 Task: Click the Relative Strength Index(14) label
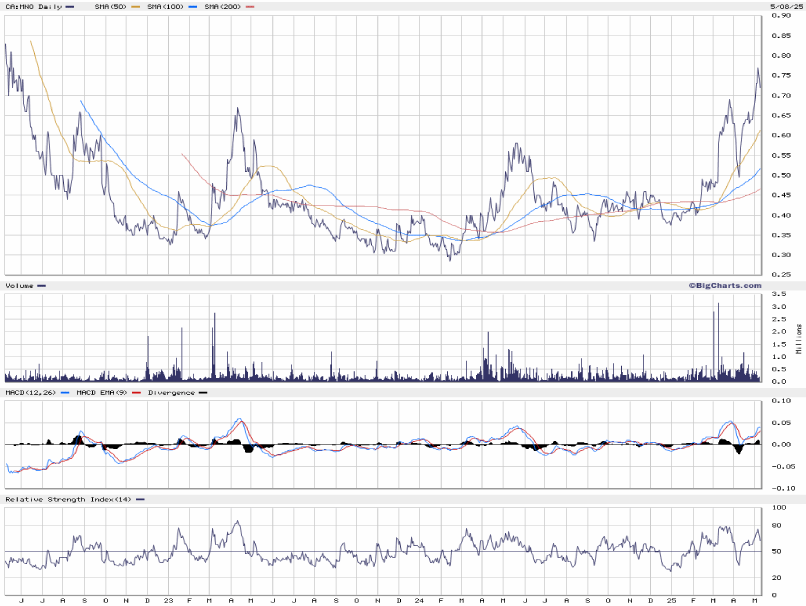(65, 498)
